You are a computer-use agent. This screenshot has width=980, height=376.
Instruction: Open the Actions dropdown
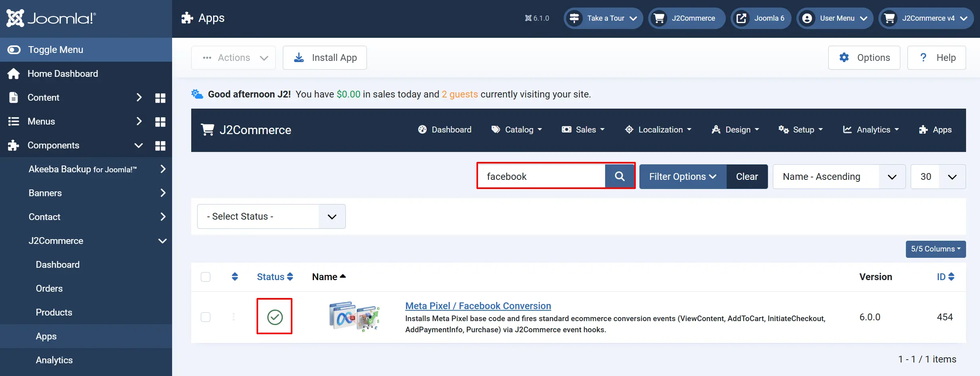(233, 58)
